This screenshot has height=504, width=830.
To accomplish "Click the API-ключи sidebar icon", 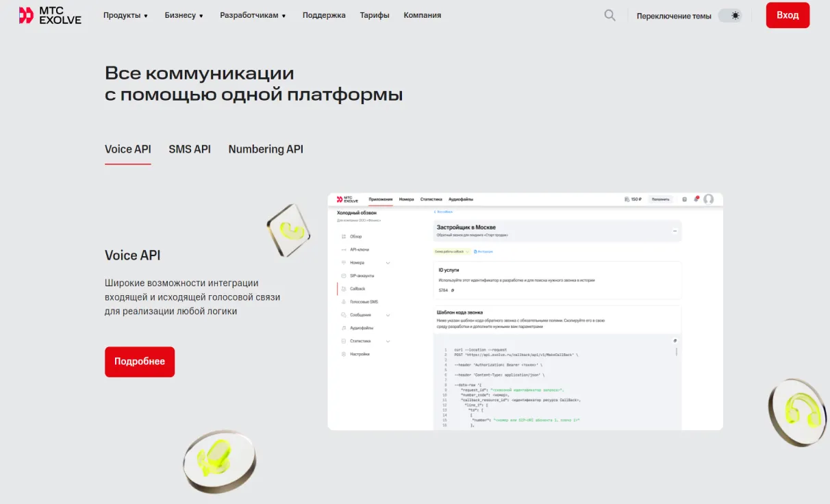I will point(343,249).
